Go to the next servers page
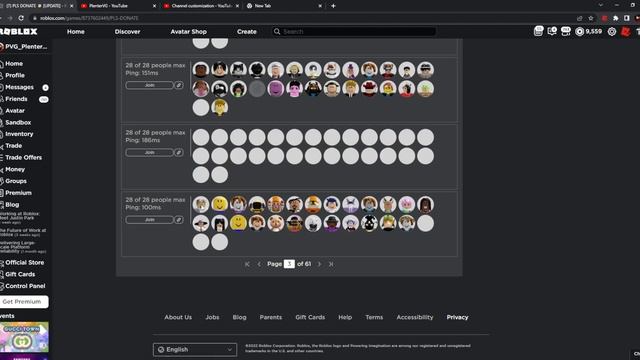The width and height of the screenshot is (640, 360). [x=319, y=264]
